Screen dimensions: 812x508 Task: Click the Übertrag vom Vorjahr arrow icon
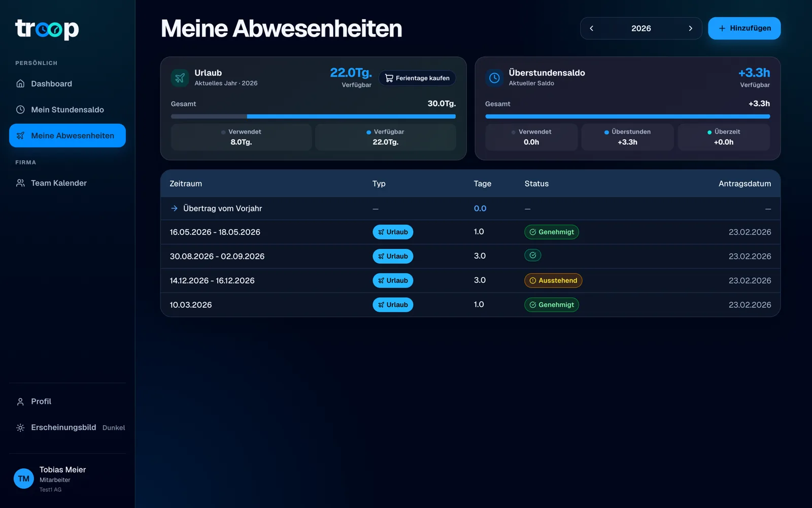pyautogui.click(x=174, y=208)
